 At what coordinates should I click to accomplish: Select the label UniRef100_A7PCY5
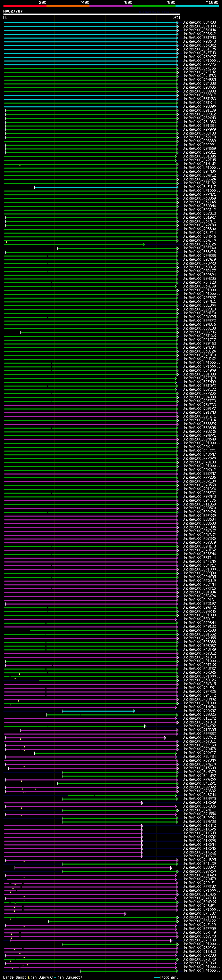(199, 65)
